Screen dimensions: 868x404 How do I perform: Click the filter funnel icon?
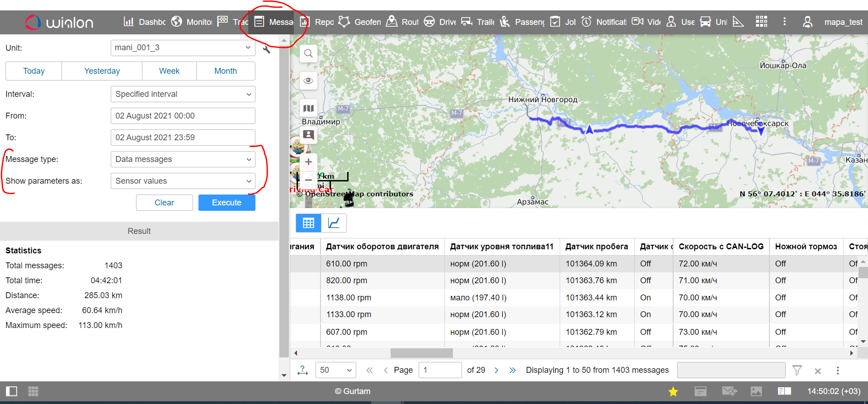pos(797,371)
